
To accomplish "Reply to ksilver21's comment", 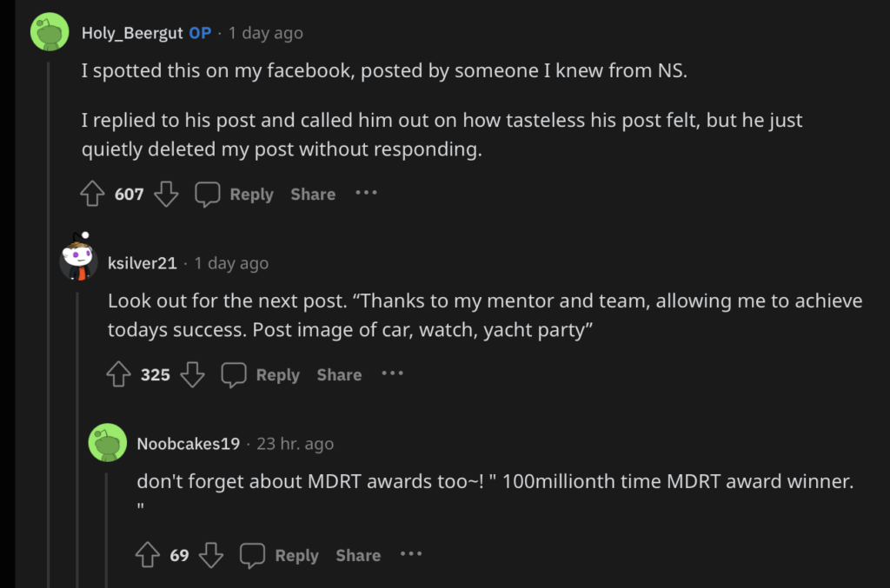I will [278, 374].
